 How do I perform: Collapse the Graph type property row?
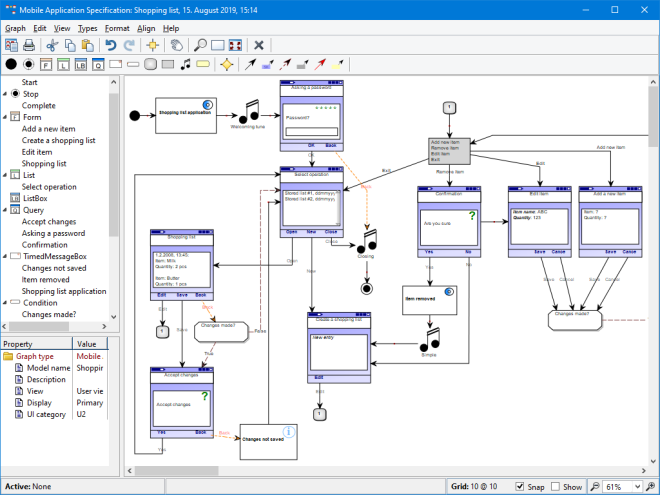5,355
